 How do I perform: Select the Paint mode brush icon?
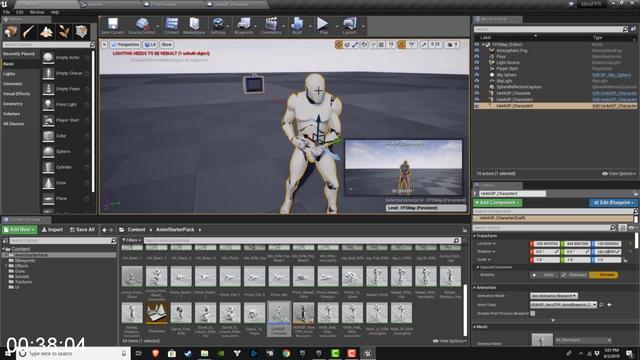pos(29,31)
